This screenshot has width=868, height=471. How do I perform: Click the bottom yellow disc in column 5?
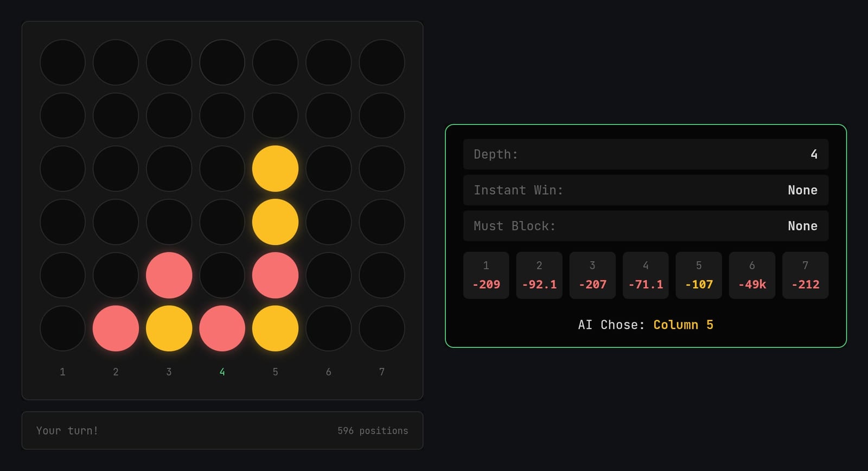pos(275,328)
